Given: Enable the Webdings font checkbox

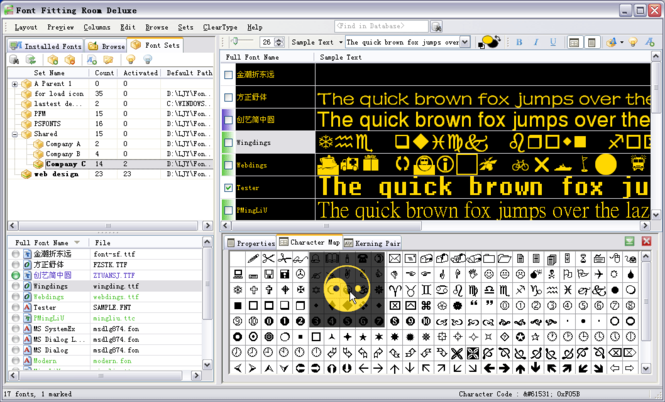Looking at the screenshot, I should click(x=229, y=165).
